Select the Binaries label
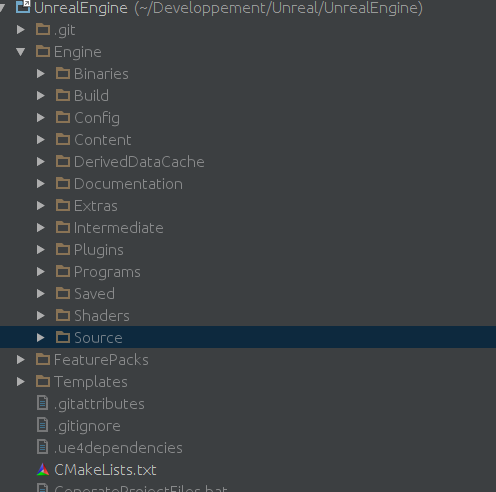The image size is (496, 492). [101, 74]
